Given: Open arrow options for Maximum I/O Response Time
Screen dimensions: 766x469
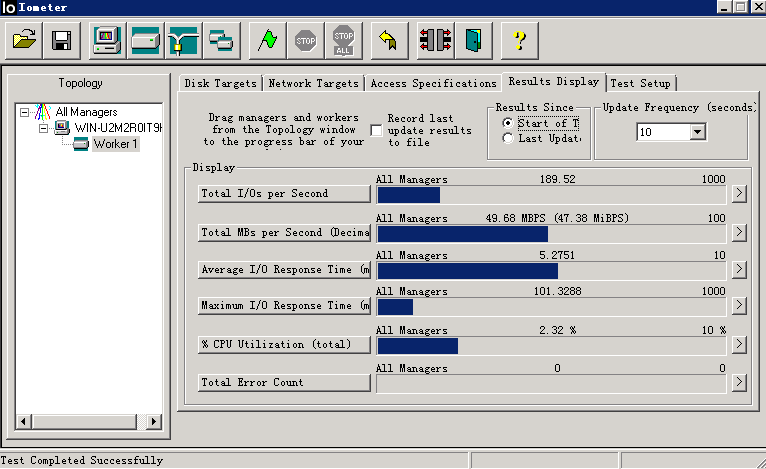Looking at the screenshot, I should point(739,305).
